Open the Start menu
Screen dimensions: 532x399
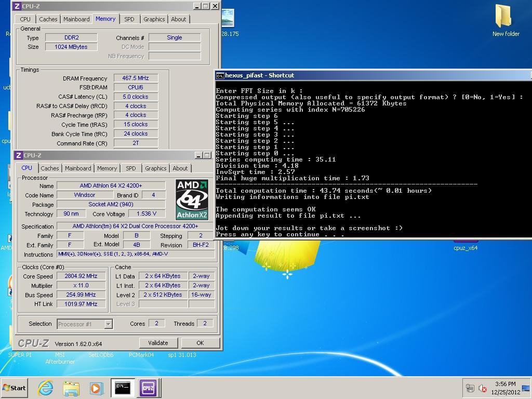14,388
